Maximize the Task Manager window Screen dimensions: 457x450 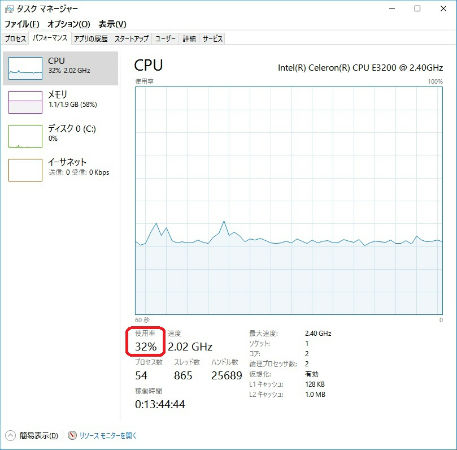[x=417, y=9]
